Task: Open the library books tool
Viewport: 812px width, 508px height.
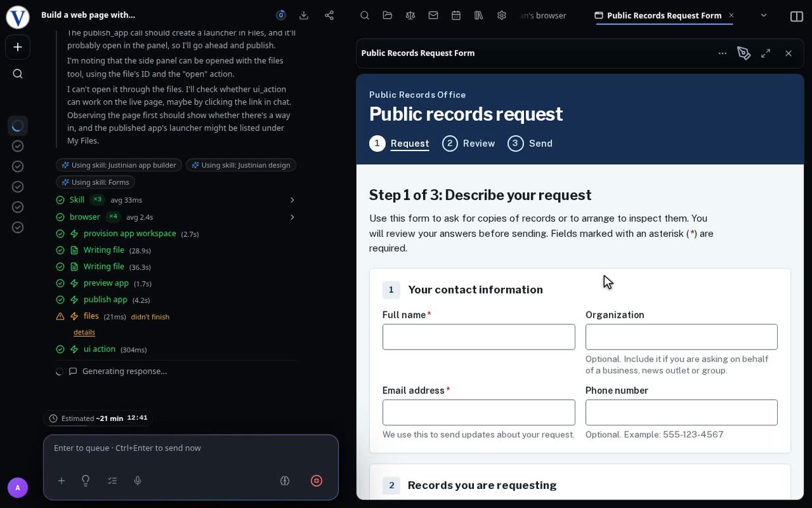Action: click(x=479, y=15)
